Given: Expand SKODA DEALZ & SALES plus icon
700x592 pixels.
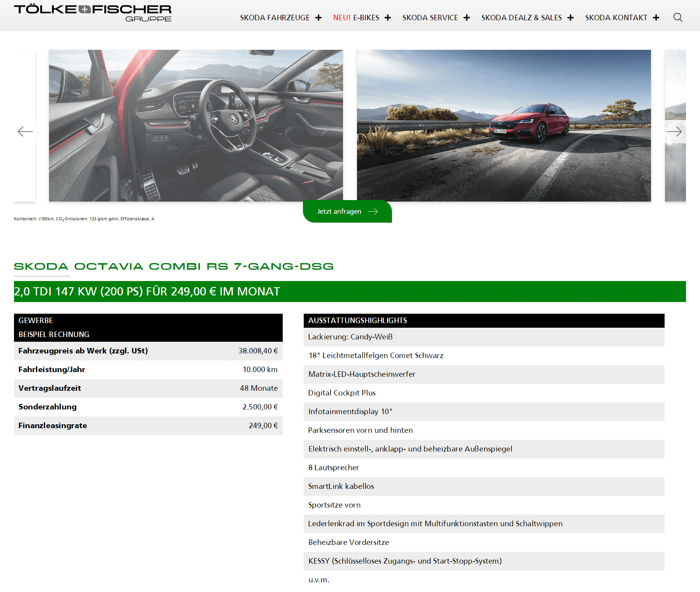Looking at the screenshot, I should click(x=570, y=18).
